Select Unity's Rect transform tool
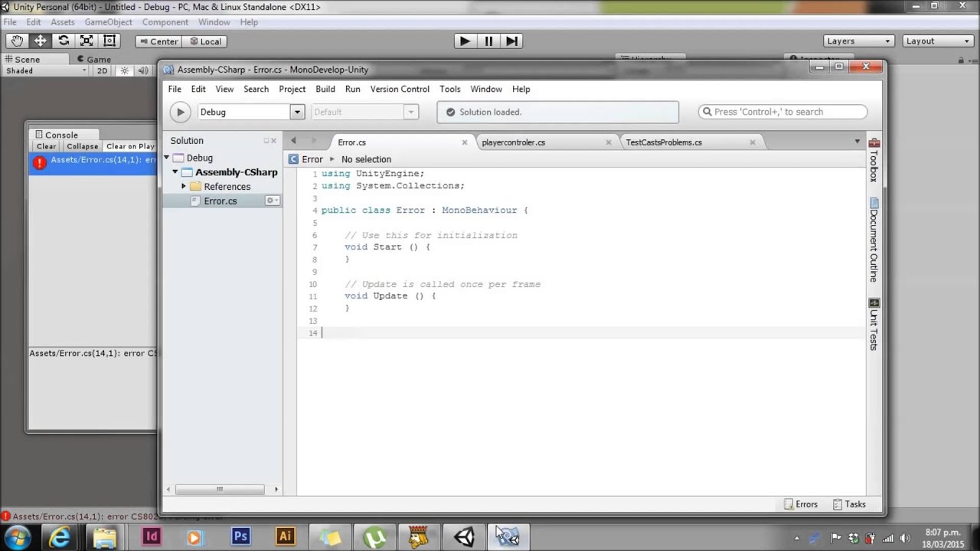980x551 pixels. (x=109, y=41)
